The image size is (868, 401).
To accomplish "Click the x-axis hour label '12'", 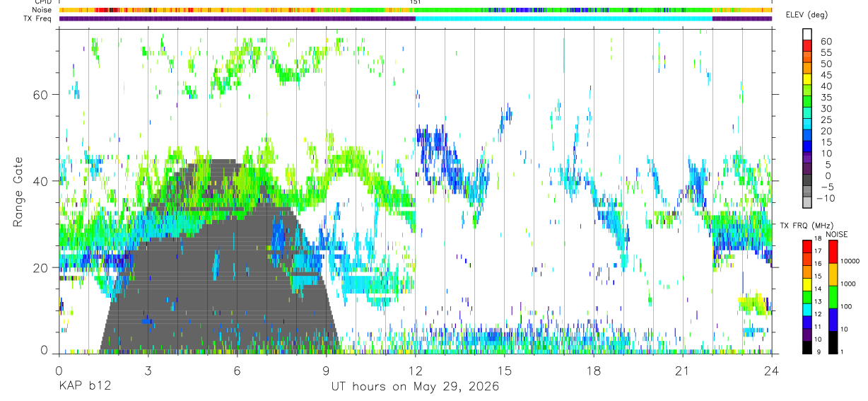I will (x=415, y=371).
